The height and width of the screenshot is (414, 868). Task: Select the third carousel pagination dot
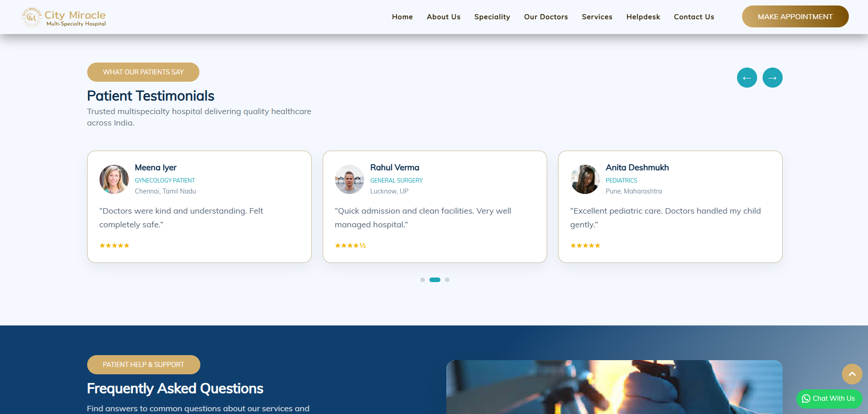(447, 280)
